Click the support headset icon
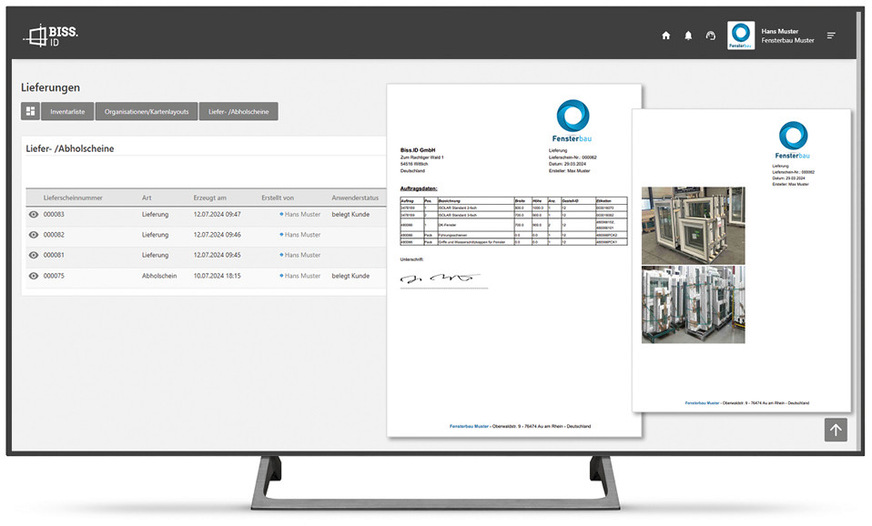Screen dimensions: 872x526 coord(710,36)
